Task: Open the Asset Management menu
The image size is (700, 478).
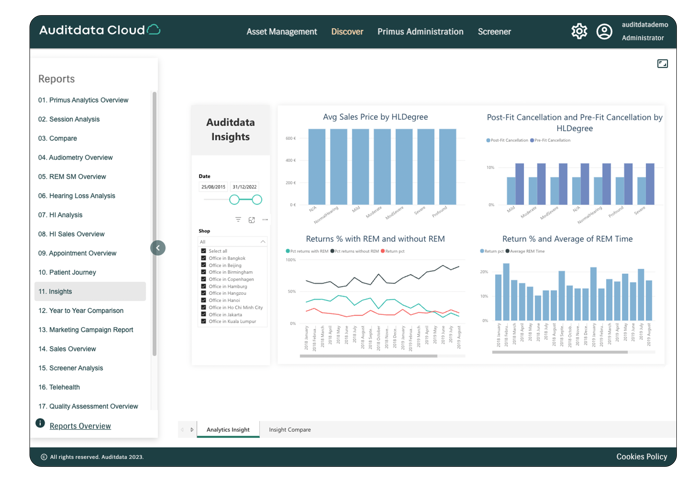Action: coord(281,32)
